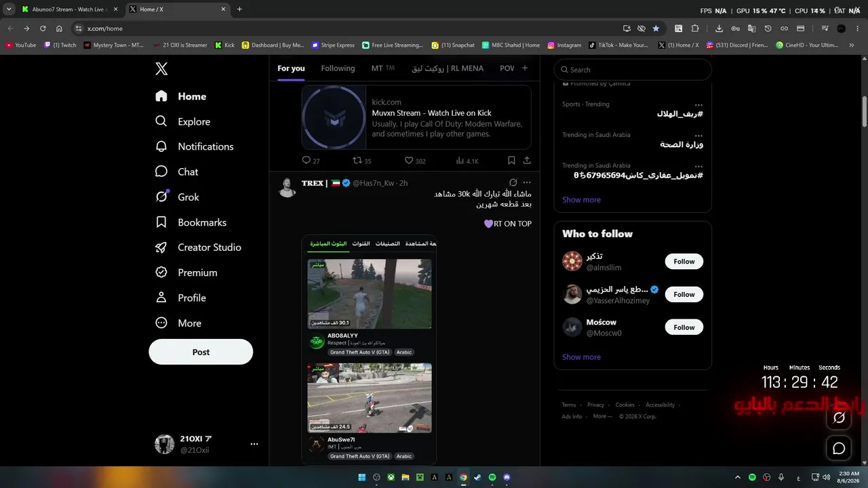The width and height of the screenshot is (868, 488).
Task: Open YouTube bookmark in bookmarks bar
Action: 21,45
